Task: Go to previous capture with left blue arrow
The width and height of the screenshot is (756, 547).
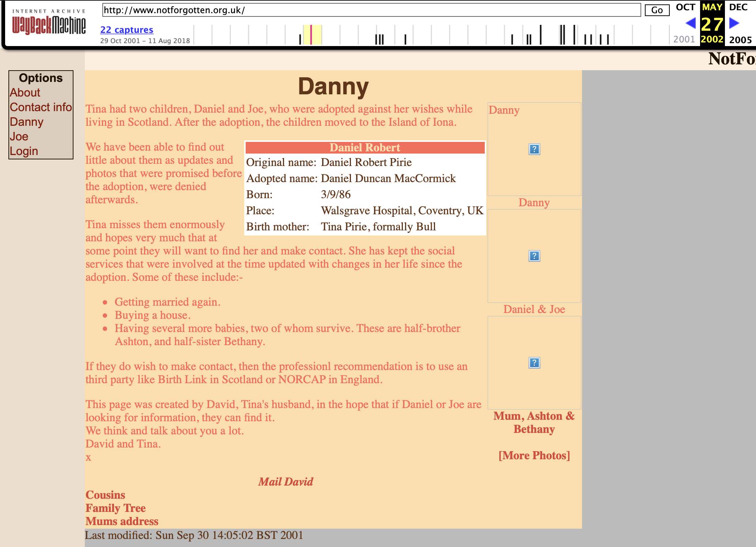Action: [x=691, y=23]
